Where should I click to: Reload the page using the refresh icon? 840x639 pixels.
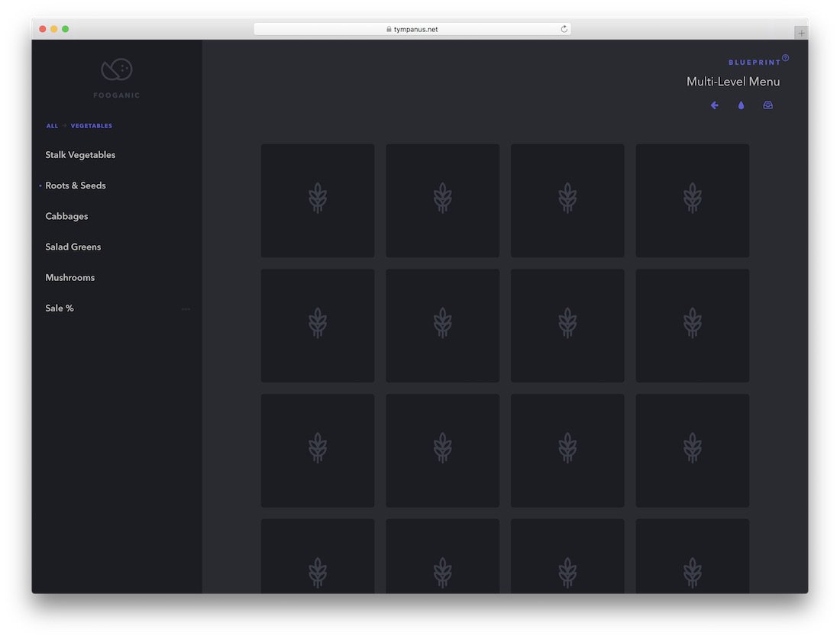tap(564, 29)
